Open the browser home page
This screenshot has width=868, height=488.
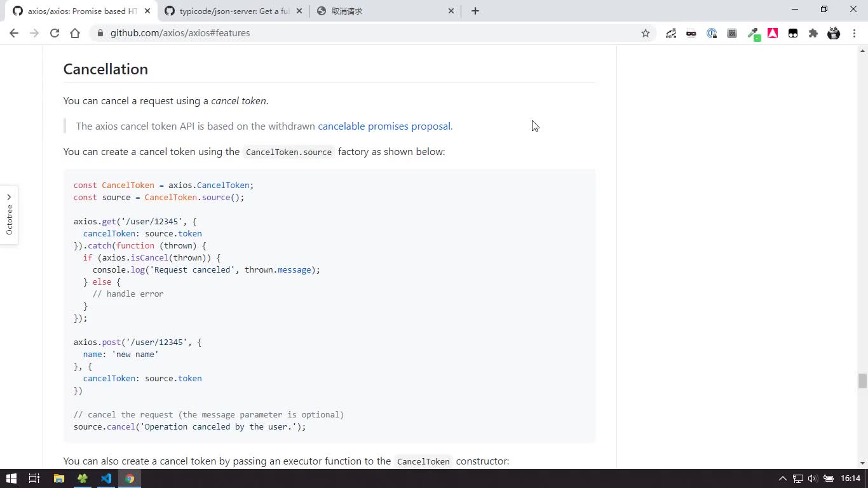(75, 33)
